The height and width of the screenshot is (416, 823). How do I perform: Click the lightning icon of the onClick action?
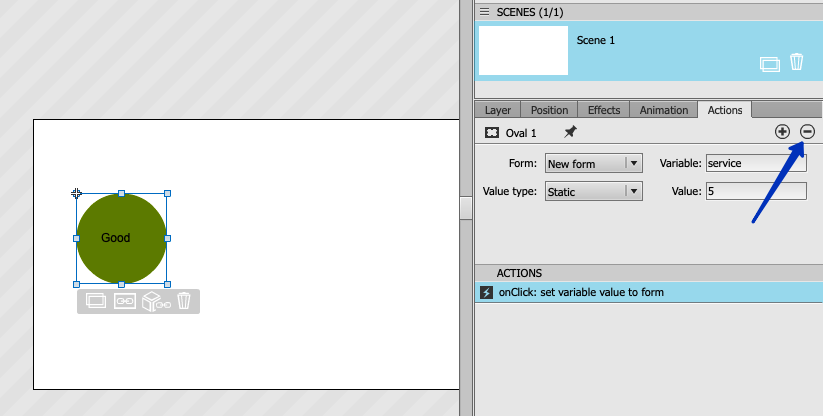(x=487, y=292)
